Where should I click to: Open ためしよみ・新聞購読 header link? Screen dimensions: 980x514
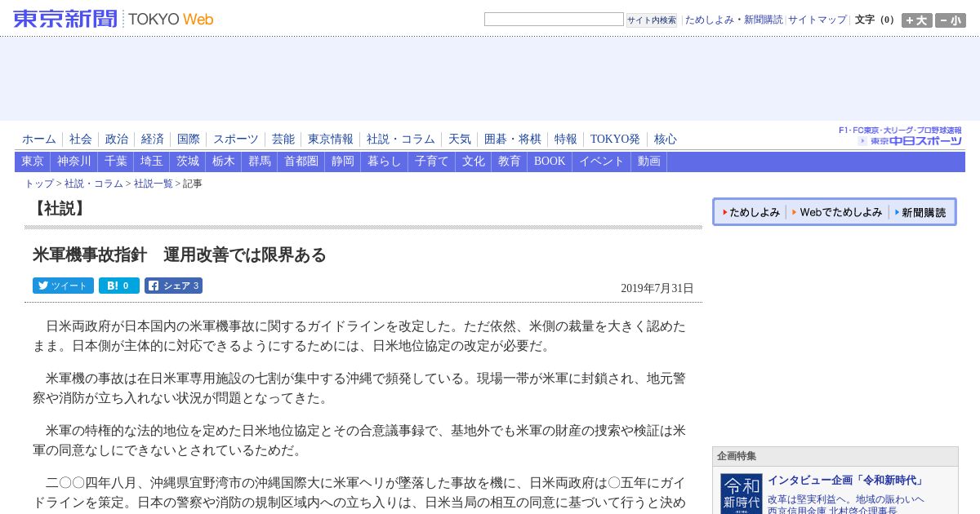[x=733, y=20]
